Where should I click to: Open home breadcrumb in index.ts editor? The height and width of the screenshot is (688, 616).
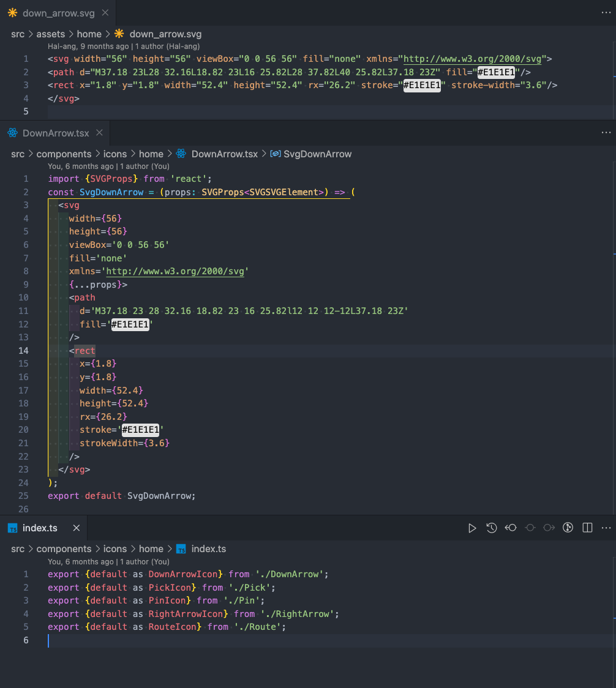[151, 549]
